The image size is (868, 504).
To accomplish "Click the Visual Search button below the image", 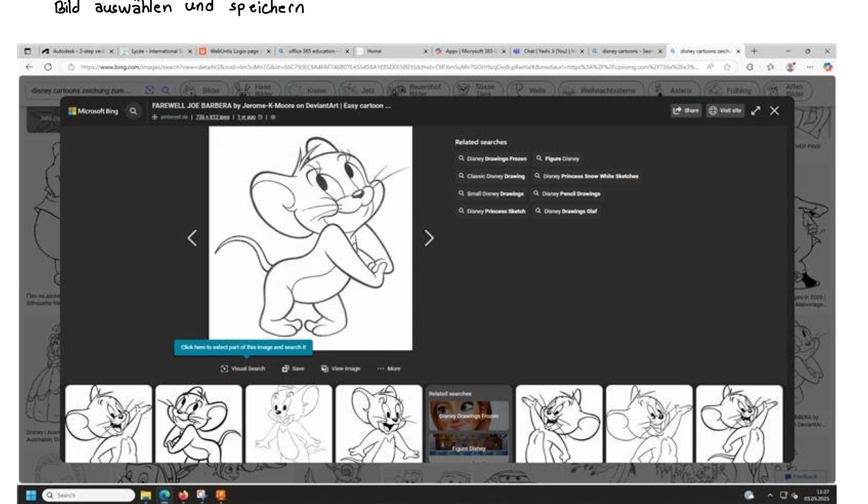I will click(243, 369).
